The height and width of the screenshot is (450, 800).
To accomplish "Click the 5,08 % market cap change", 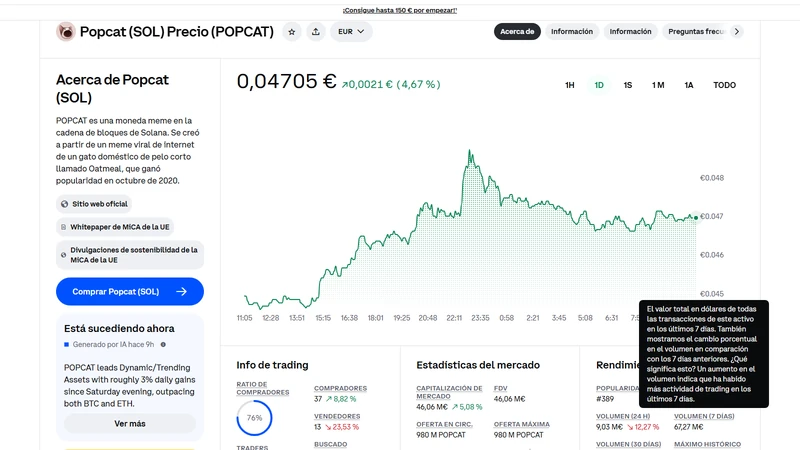I will [467, 407].
